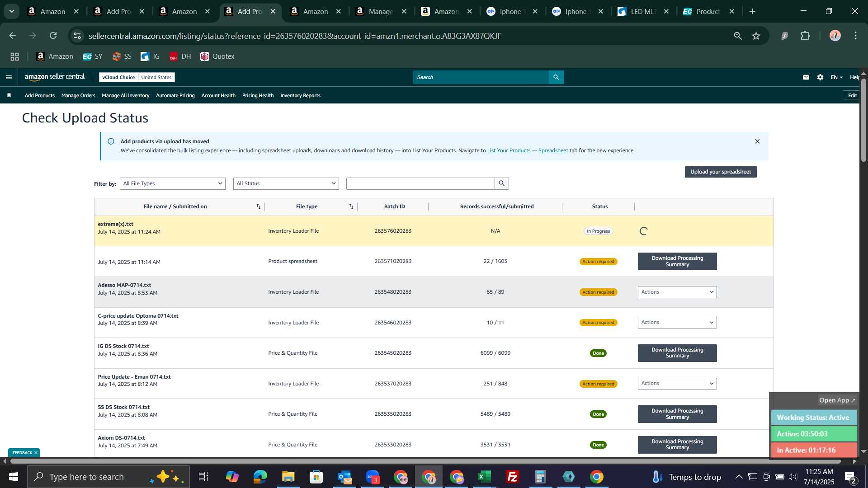Open Automate Pricing menu item
868x488 pixels.
coord(175,95)
